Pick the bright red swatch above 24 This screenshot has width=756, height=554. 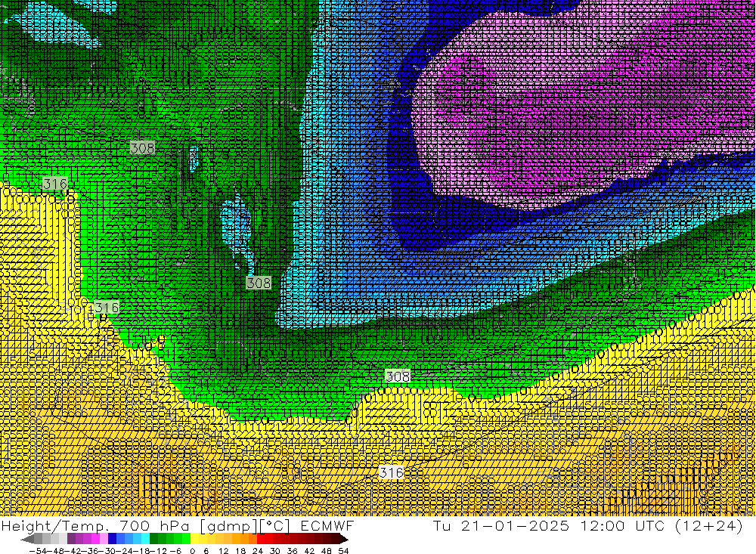tap(260, 538)
